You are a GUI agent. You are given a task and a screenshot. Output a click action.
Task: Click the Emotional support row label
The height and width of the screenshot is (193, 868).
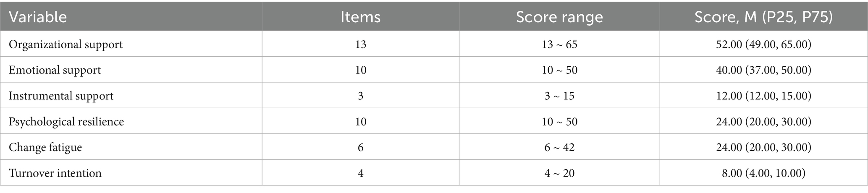click(x=55, y=70)
